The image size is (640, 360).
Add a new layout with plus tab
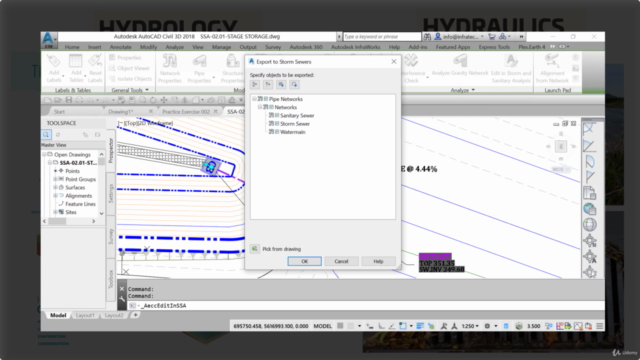136,315
